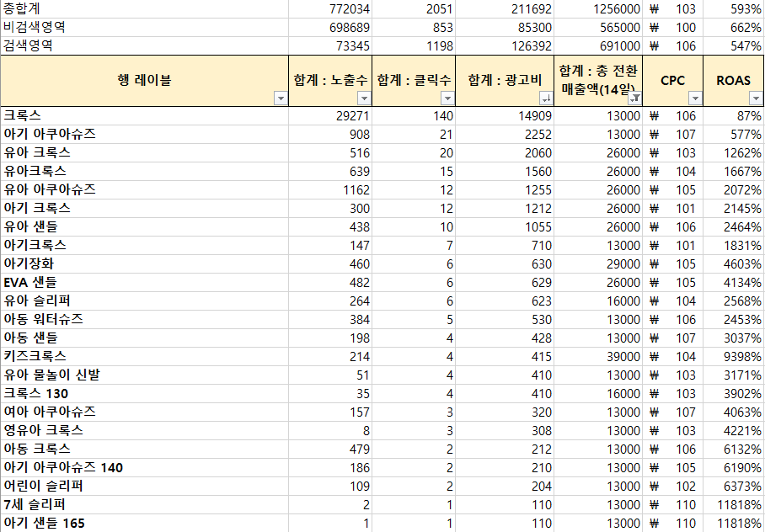Select the 유아 크록스 row label

pos(37,152)
